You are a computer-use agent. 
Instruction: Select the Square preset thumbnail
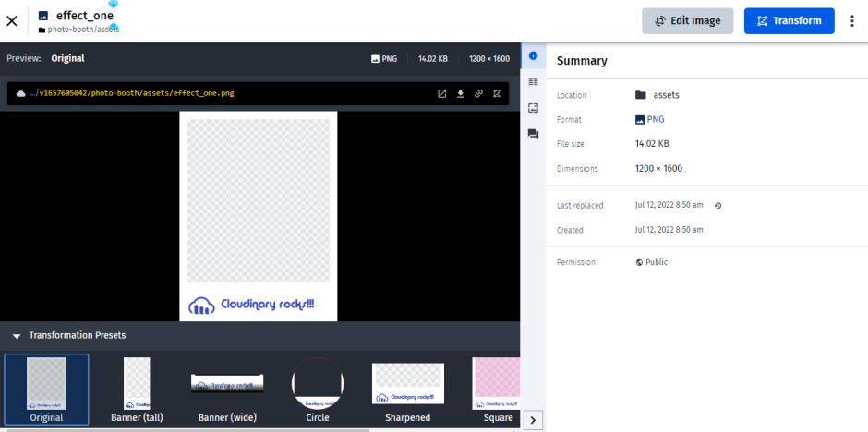pos(496,390)
